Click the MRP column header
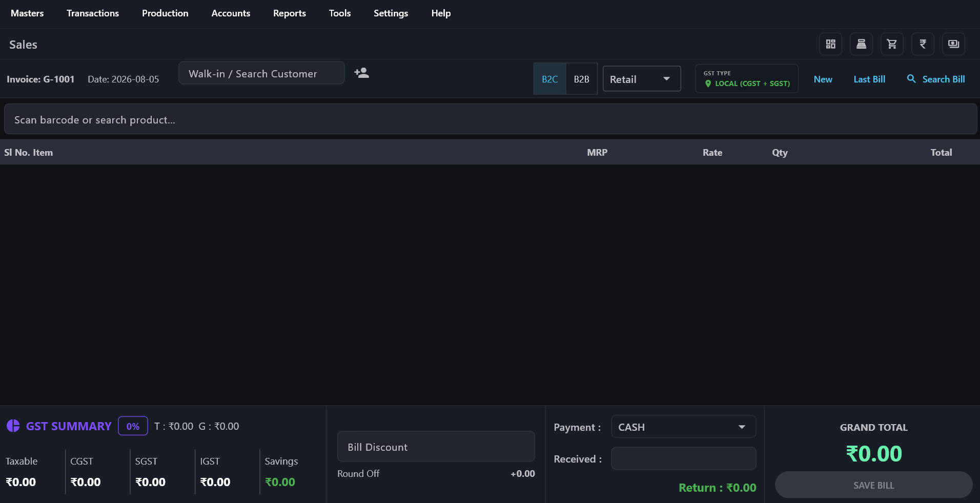 [x=597, y=153]
